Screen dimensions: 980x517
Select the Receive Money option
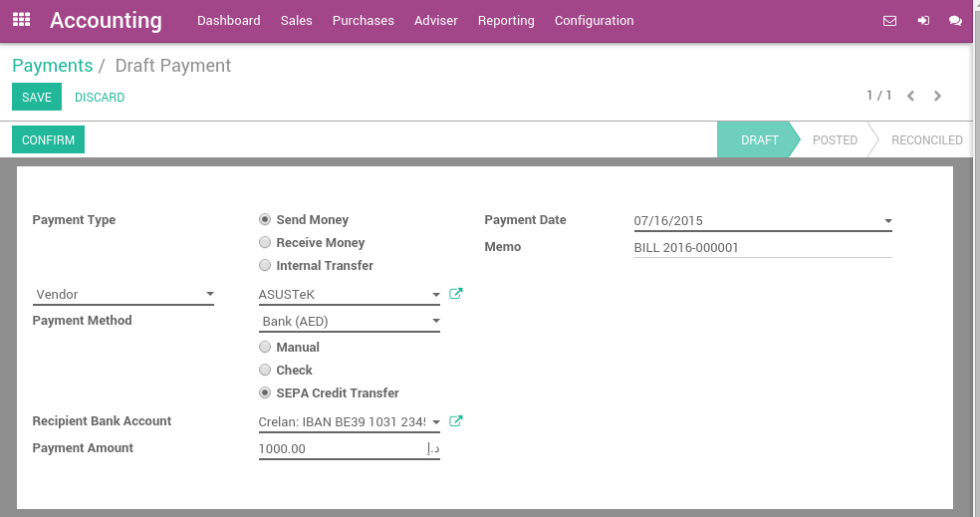(265, 242)
